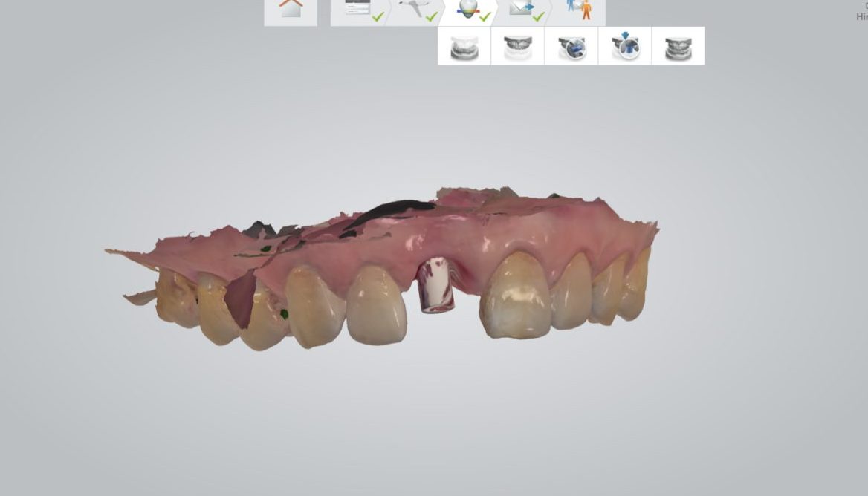The width and height of the screenshot is (868, 496).
Task: Click the small green spot on left tooth
Action: 284,315
